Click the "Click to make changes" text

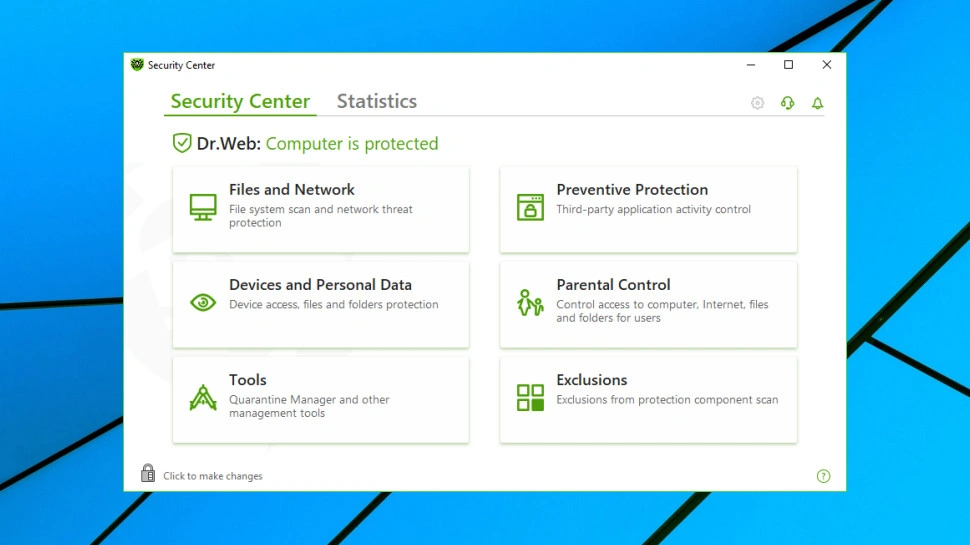[213, 476]
